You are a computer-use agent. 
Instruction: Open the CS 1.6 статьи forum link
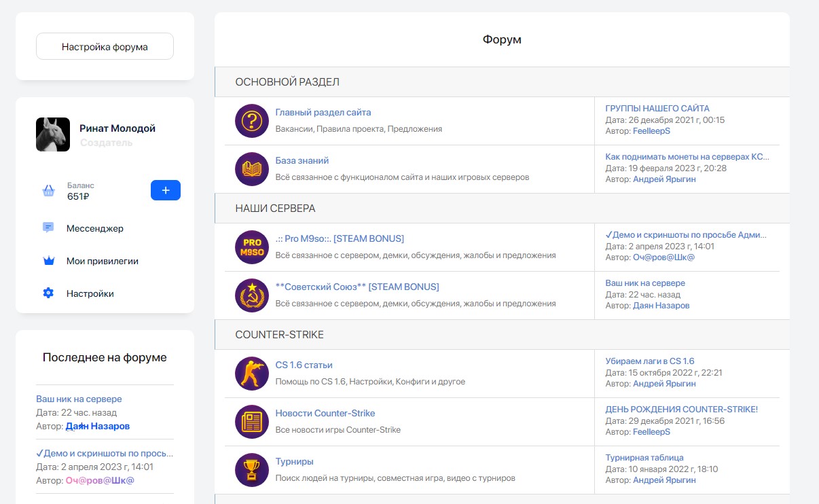point(304,365)
